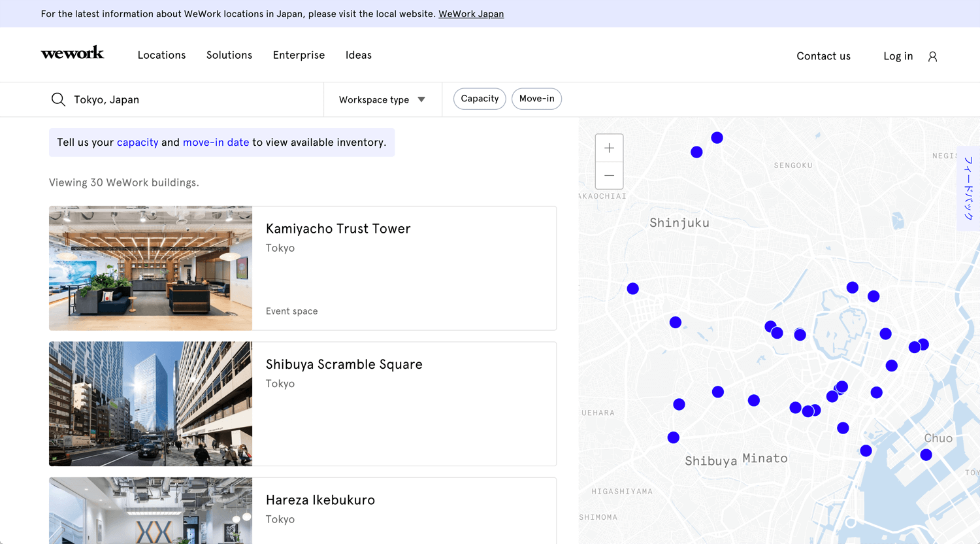Open Kamiyacho Trust Tower photo
The image size is (980, 544).
pos(150,268)
